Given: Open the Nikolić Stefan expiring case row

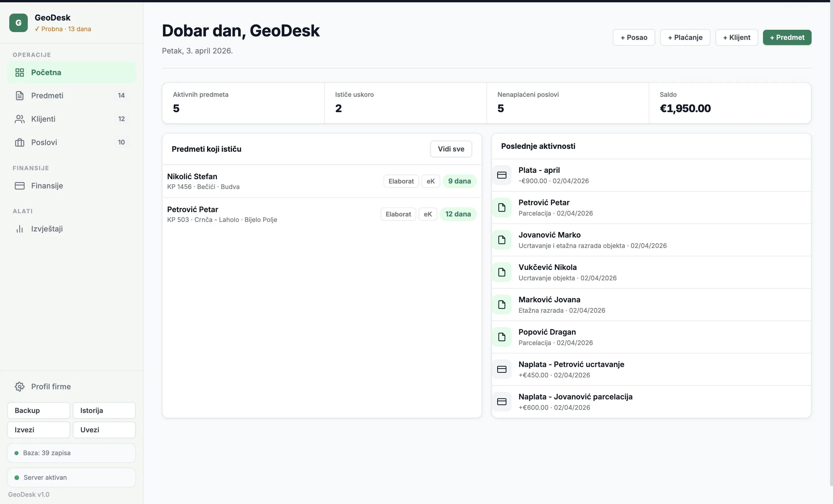Looking at the screenshot, I should (322, 181).
